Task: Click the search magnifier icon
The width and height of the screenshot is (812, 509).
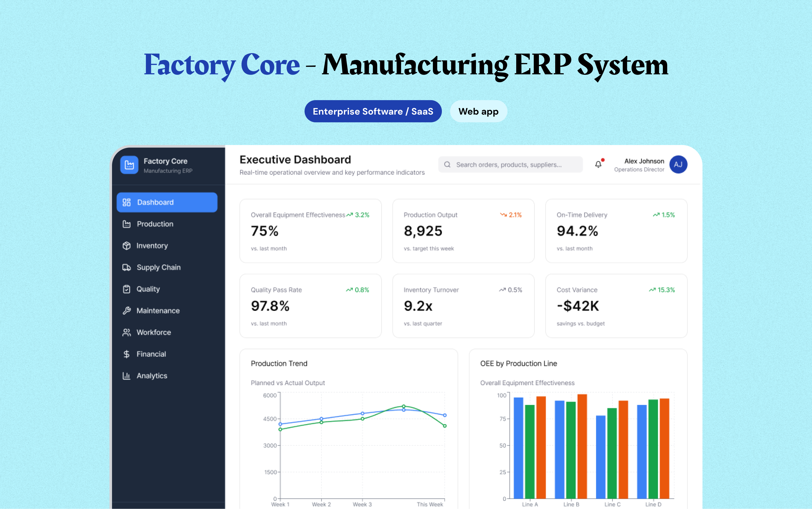Action: tap(447, 165)
